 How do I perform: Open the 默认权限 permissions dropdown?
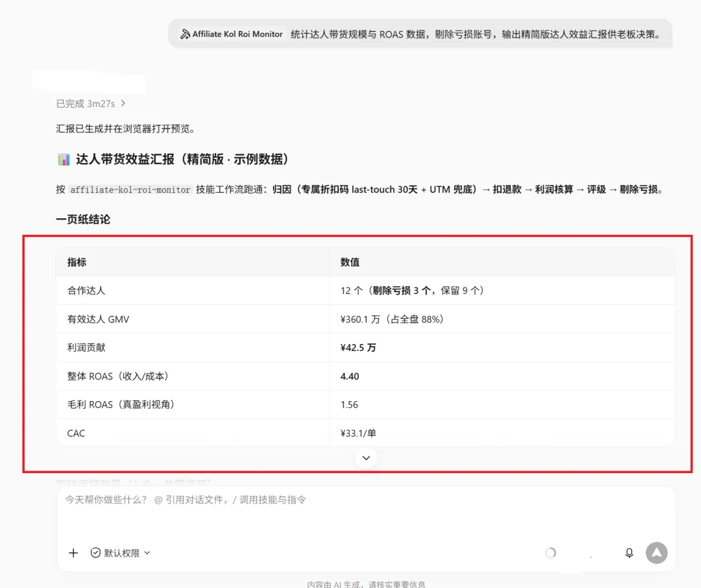tap(121, 553)
